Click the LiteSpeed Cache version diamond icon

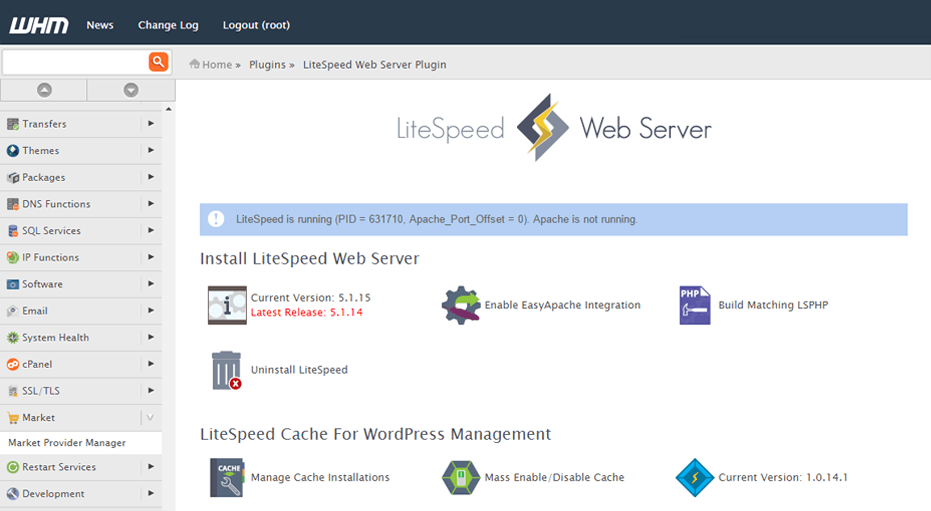[x=694, y=478]
